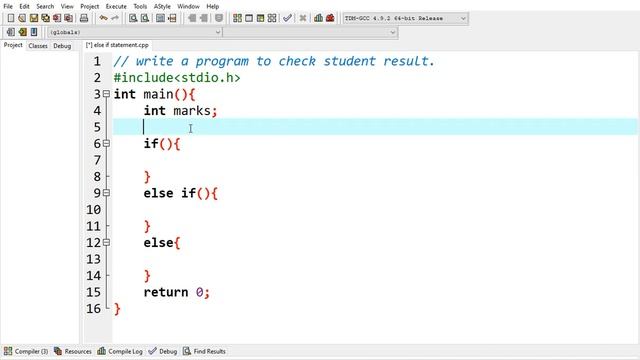Viewport: 640px width, 360px height.
Task: Save the current file using toolbar icon
Action: pyautogui.click(x=33, y=18)
